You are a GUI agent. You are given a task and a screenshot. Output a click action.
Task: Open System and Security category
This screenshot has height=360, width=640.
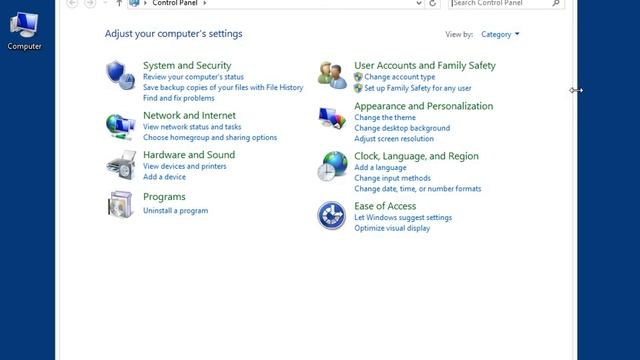pos(187,65)
